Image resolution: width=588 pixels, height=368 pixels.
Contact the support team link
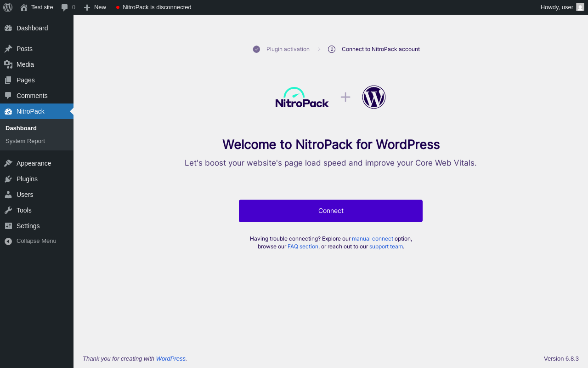point(386,247)
